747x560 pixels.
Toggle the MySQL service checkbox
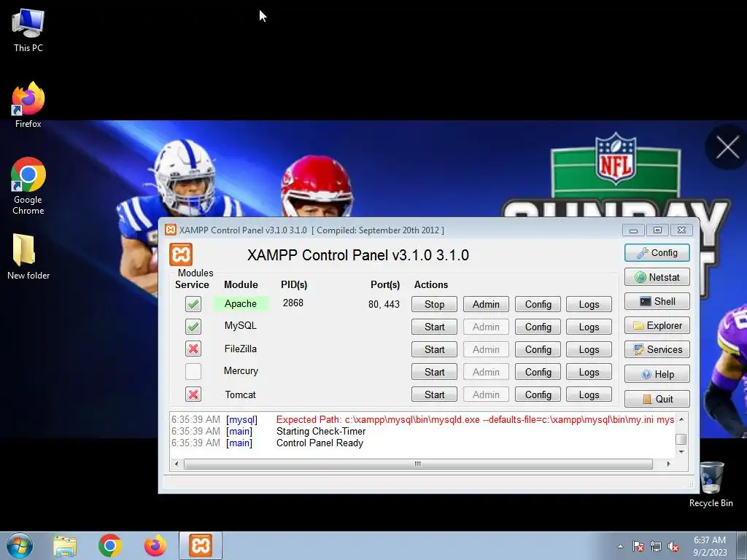pos(193,327)
